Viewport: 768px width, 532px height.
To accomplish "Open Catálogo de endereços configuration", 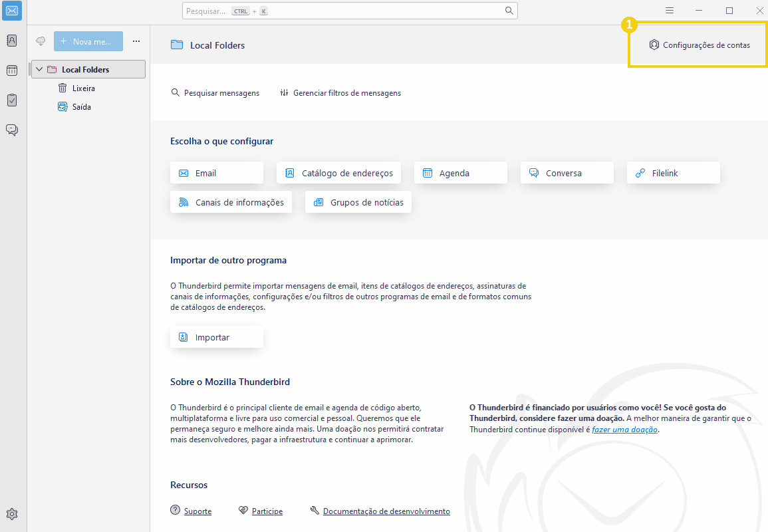I will (338, 172).
